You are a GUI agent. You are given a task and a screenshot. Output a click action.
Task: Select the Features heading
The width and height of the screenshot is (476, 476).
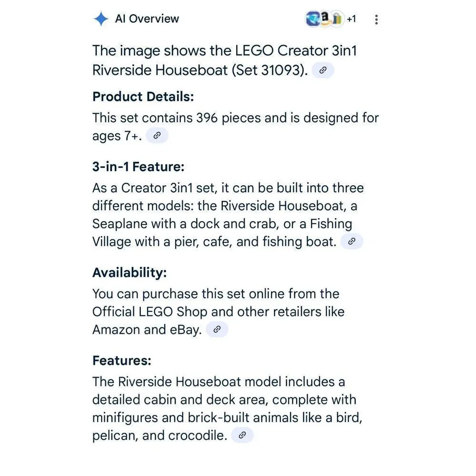122,361
